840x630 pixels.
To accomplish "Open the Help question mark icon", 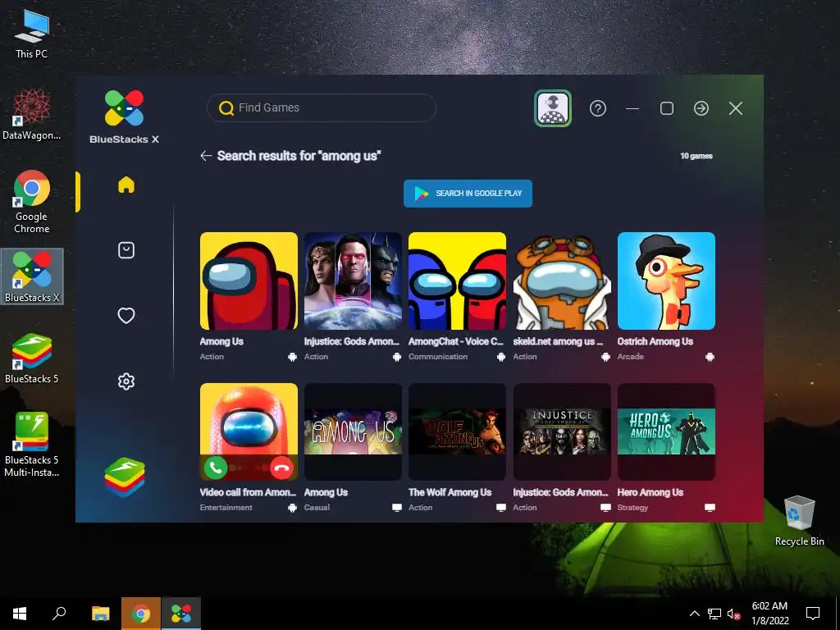I will pos(598,109).
